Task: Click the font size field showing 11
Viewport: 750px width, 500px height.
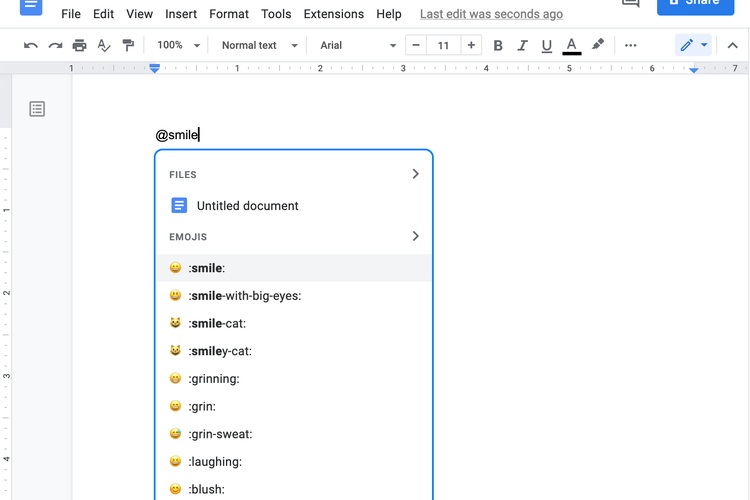Action: (x=443, y=45)
